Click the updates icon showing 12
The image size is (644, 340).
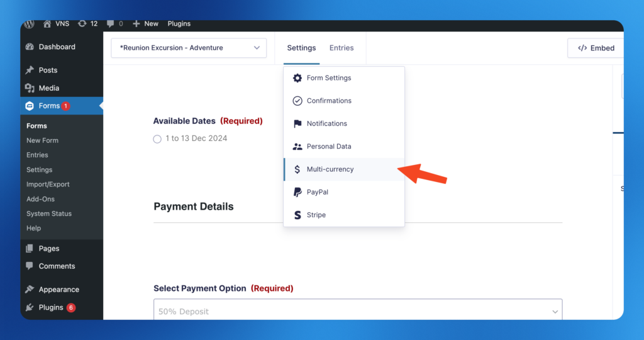click(x=82, y=24)
